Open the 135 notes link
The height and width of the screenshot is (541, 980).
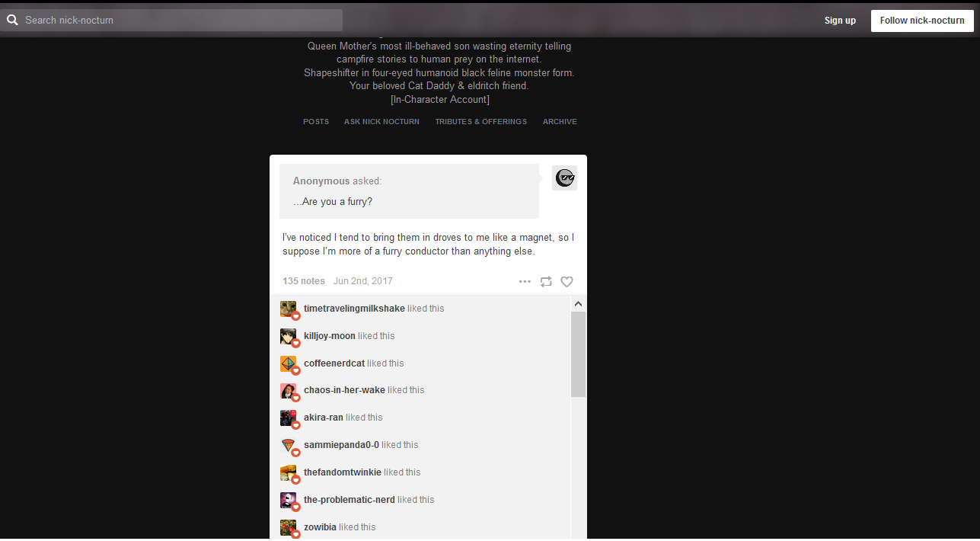(x=304, y=281)
